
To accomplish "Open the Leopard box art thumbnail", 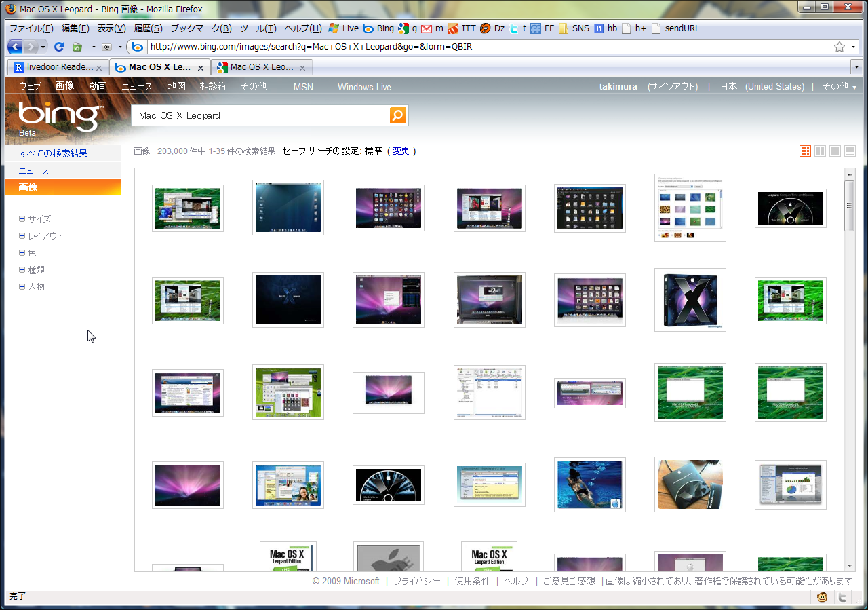I will click(x=690, y=300).
